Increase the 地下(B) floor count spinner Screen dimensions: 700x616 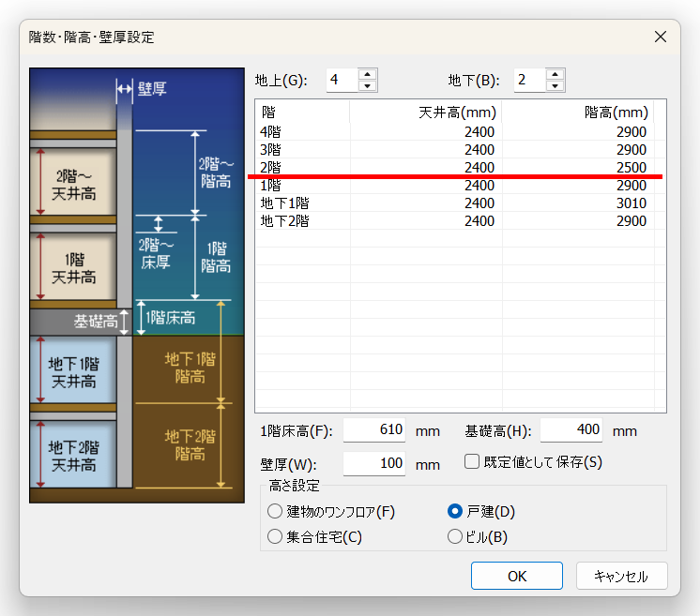click(555, 73)
